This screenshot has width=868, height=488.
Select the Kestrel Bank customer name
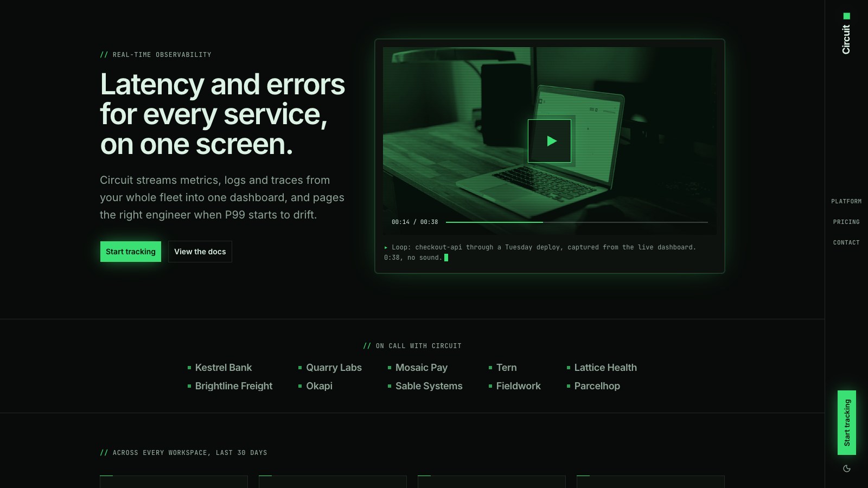coord(224,368)
